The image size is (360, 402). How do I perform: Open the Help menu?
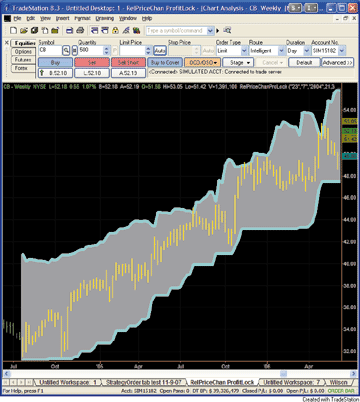pyautogui.click(x=147, y=18)
